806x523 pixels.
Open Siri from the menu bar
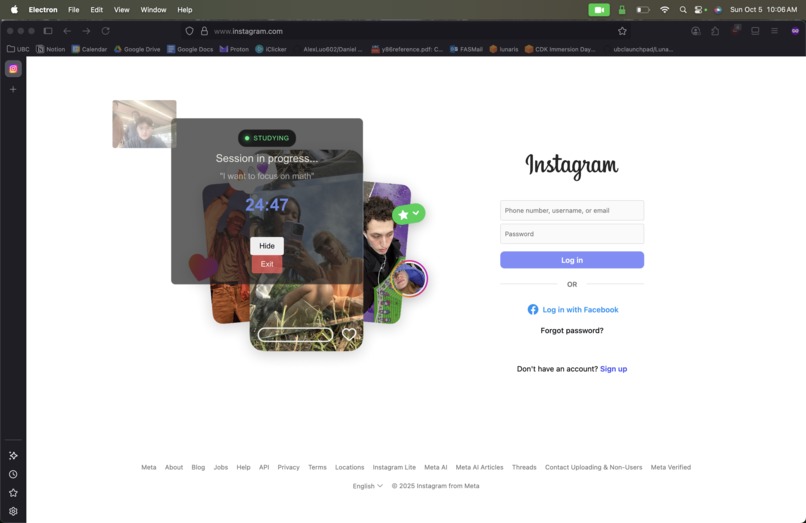point(718,10)
